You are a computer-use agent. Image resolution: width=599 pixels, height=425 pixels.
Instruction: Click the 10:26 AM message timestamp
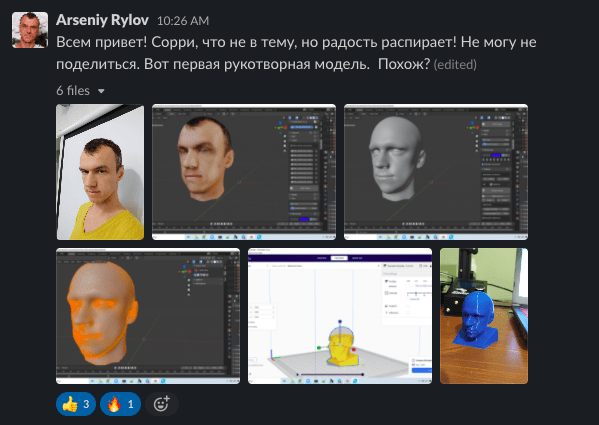point(183,21)
